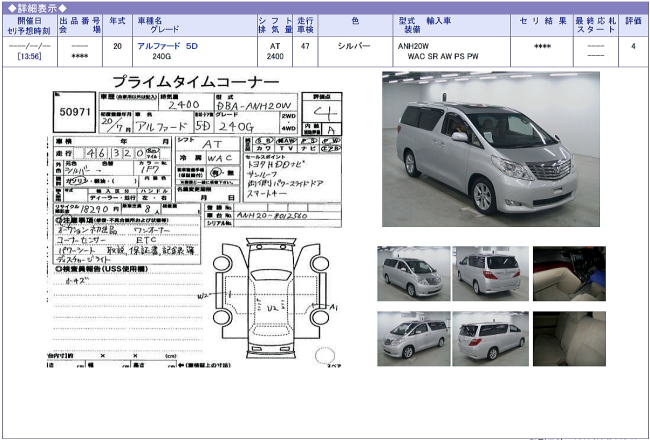The image size is (650, 440).
Task: Select the 型式 輸入車 装備 column header
Action: pyautogui.click(x=451, y=25)
